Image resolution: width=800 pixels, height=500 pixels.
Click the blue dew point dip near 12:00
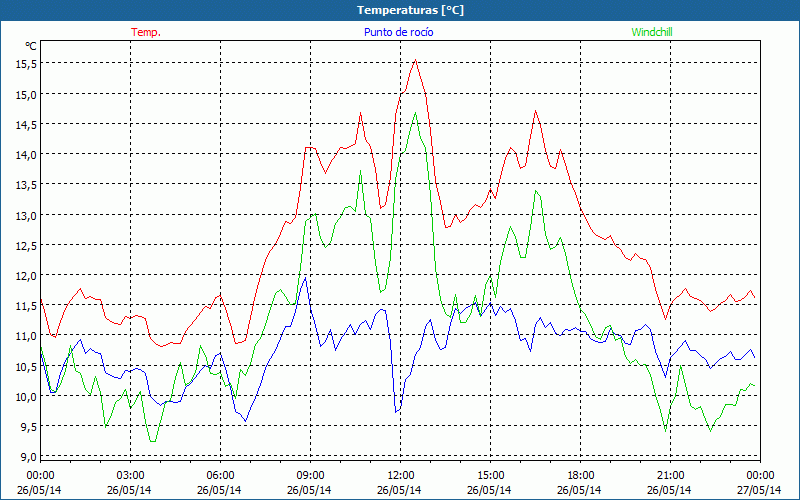[396, 411]
